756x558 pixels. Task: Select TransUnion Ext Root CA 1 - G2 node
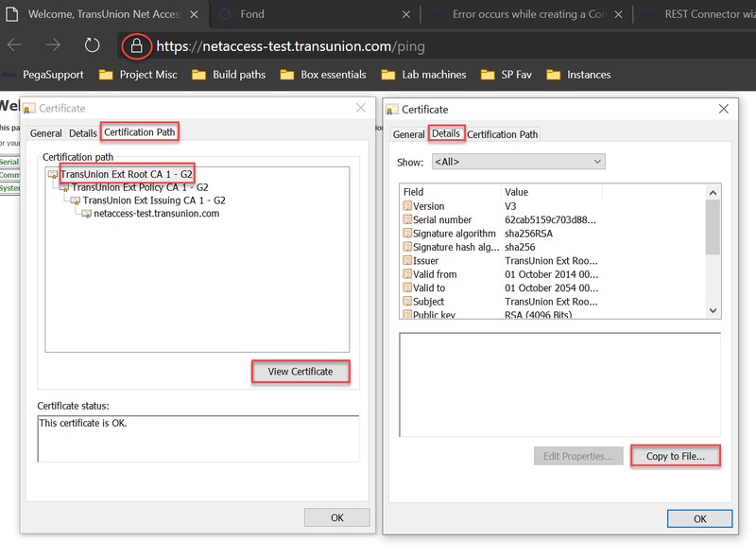tap(127, 174)
